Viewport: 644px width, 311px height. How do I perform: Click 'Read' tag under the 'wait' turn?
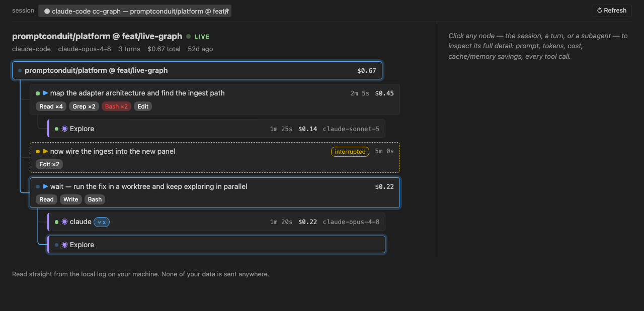[46, 199]
